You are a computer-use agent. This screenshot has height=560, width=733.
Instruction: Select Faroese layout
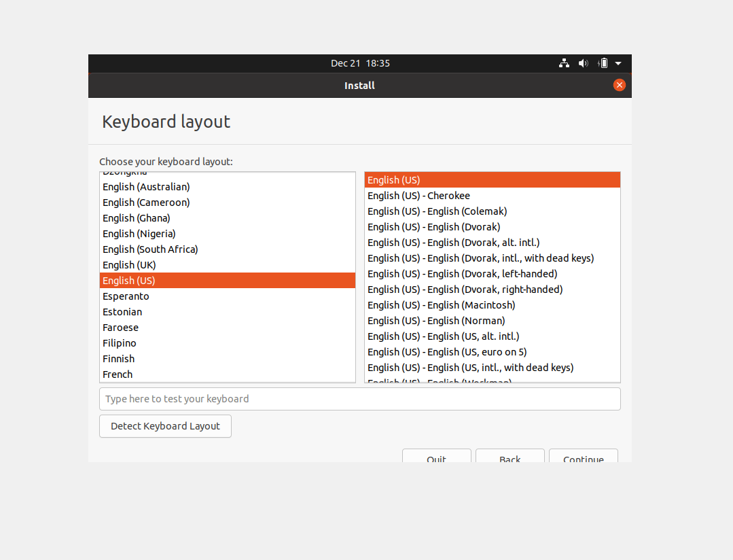(228, 328)
